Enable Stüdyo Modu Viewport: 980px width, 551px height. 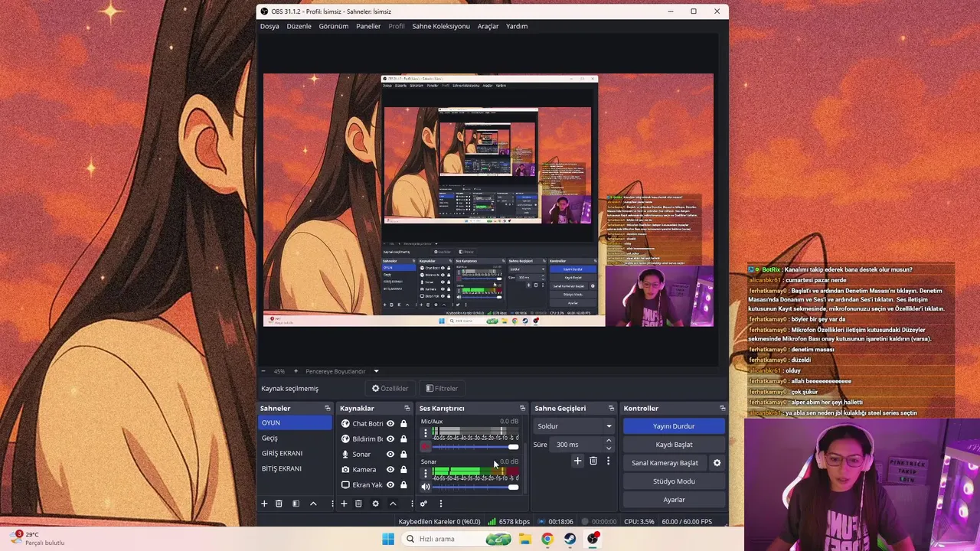click(674, 481)
